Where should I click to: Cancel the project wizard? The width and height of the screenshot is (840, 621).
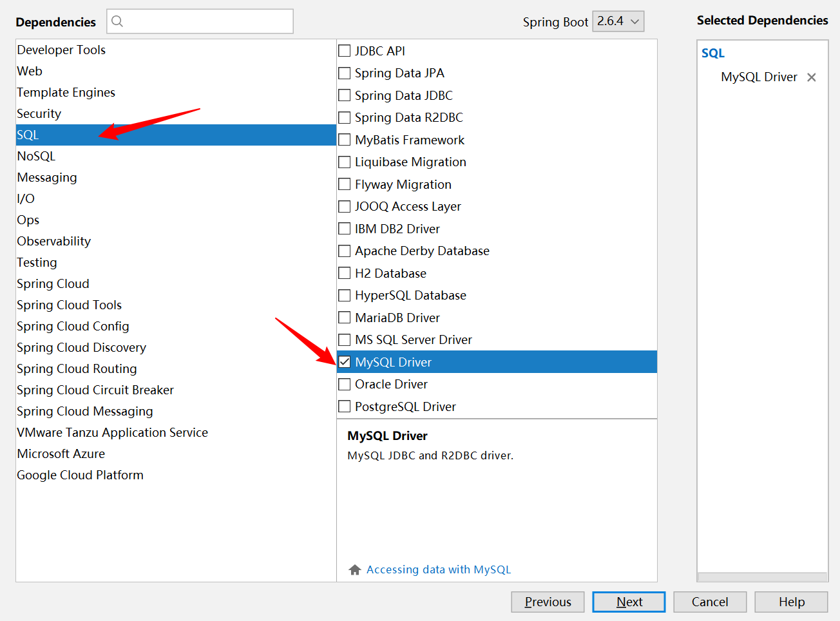[x=710, y=602]
